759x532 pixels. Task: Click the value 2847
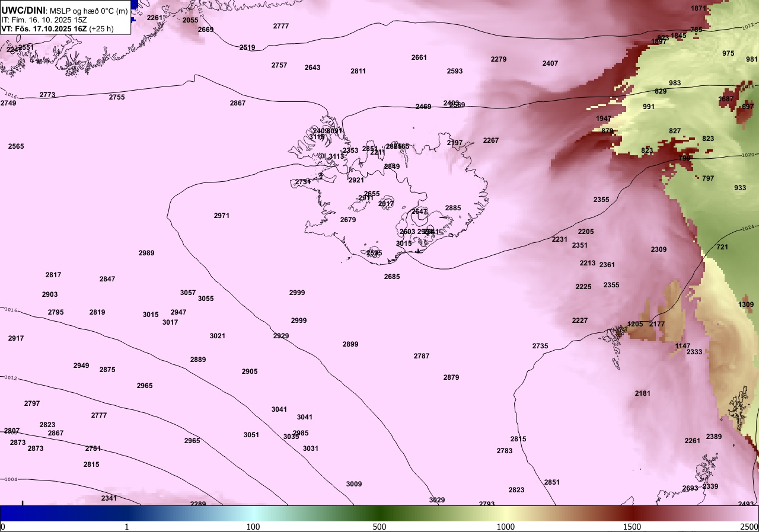(107, 279)
